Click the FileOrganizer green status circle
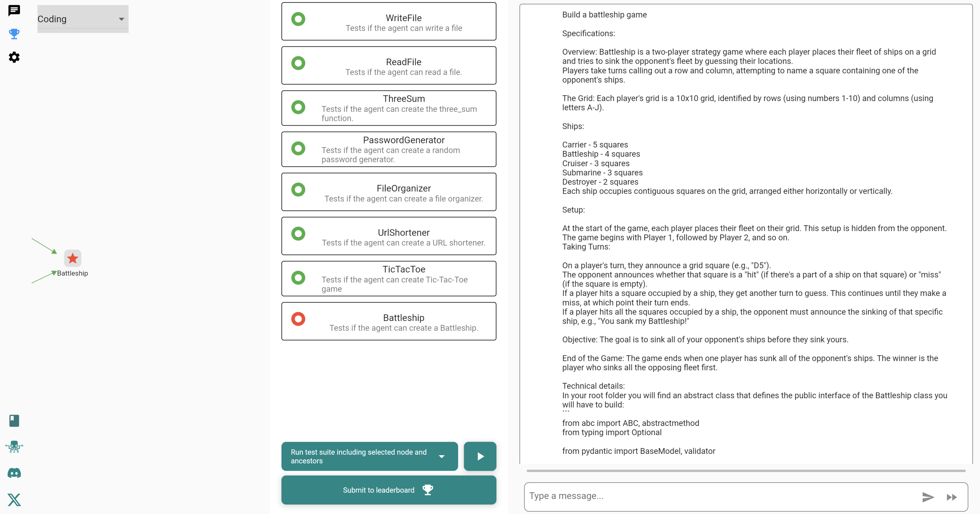The height and width of the screenshot is (514, 980). pos(298,189)
